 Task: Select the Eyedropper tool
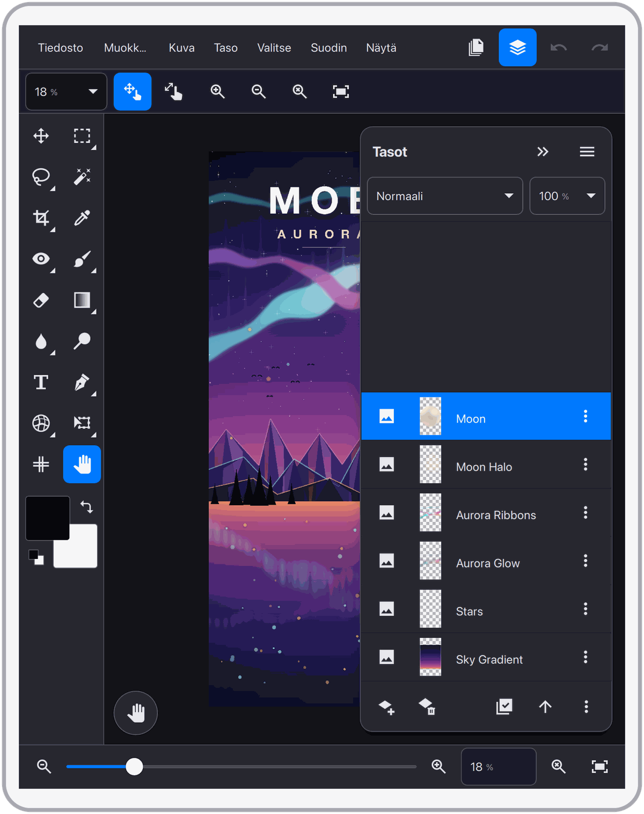[82, 217]
